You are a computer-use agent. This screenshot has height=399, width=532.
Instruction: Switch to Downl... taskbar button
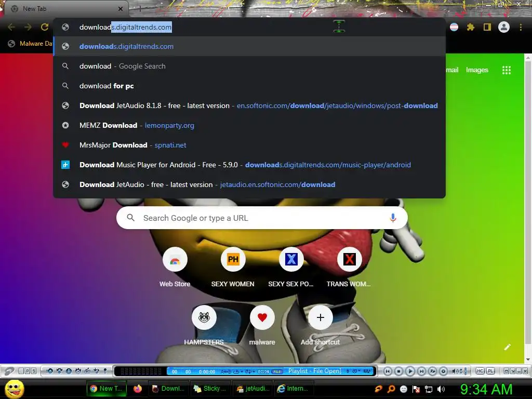(x=168, y=389)
